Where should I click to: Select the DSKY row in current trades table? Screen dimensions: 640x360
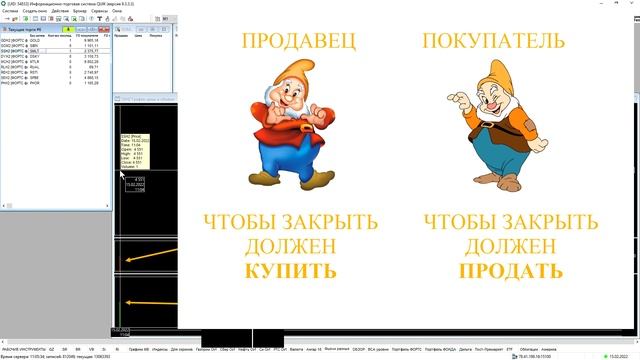pos(56,56)
